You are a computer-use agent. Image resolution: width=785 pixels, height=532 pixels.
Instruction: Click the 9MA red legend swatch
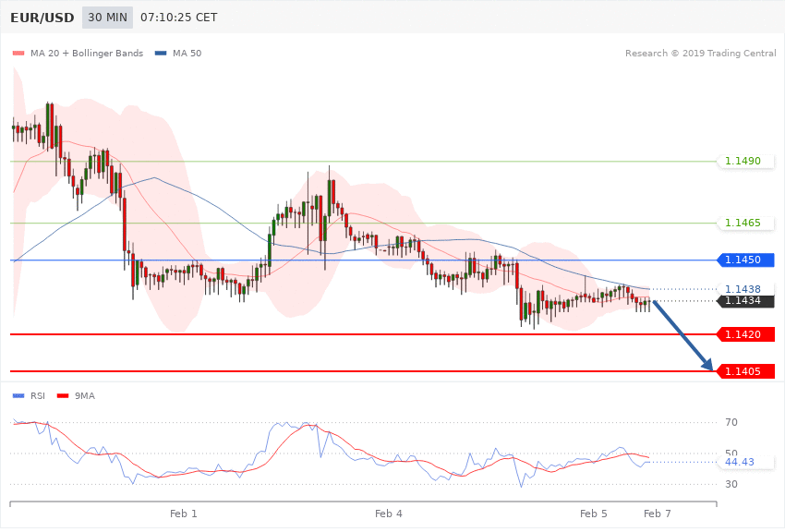(x=63, y=396)
